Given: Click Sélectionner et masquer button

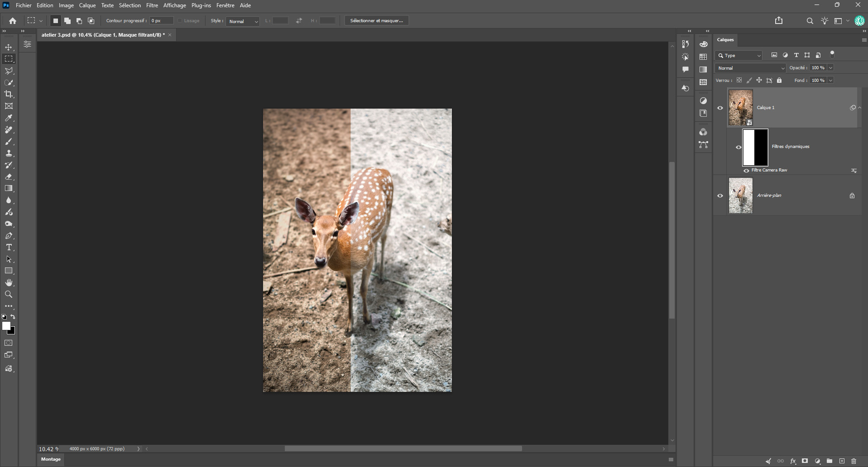Looking at the screenshot, I should (376, 21).
